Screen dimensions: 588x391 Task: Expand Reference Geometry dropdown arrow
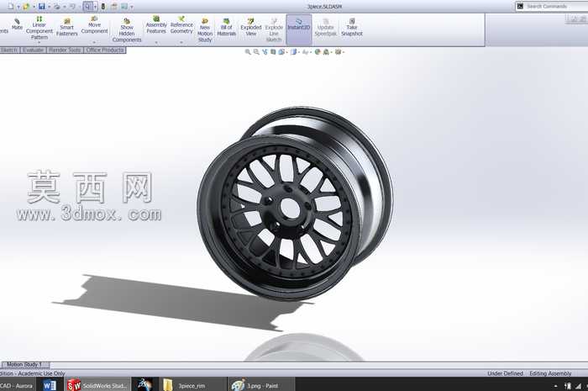tap(181, 42)
